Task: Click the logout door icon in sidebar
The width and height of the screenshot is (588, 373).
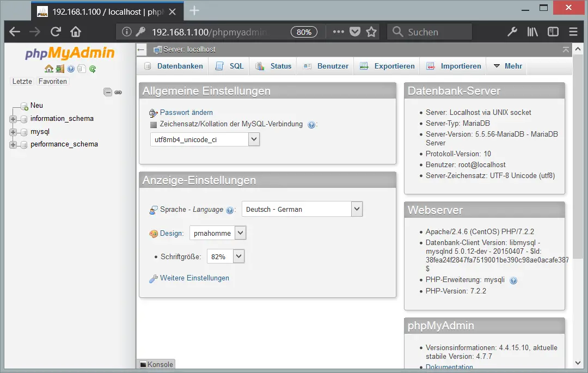Action: tap(60, 69)
